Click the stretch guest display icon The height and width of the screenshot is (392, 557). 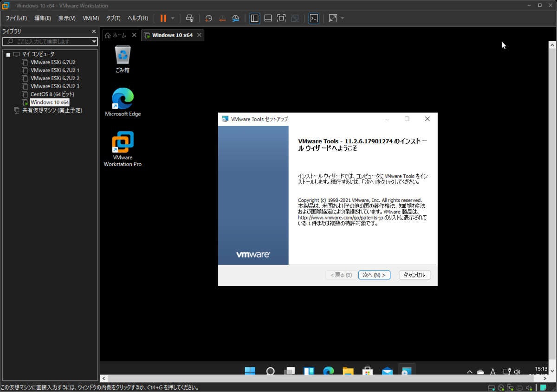pos(333,18)
